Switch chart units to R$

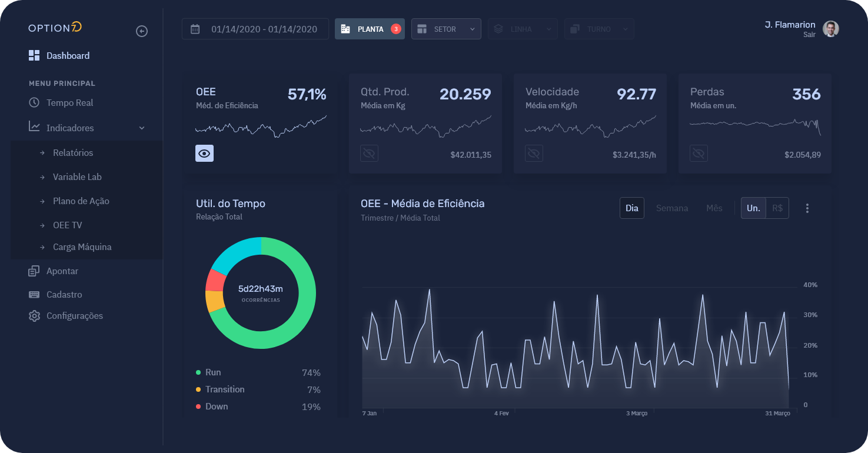(777, 208)
